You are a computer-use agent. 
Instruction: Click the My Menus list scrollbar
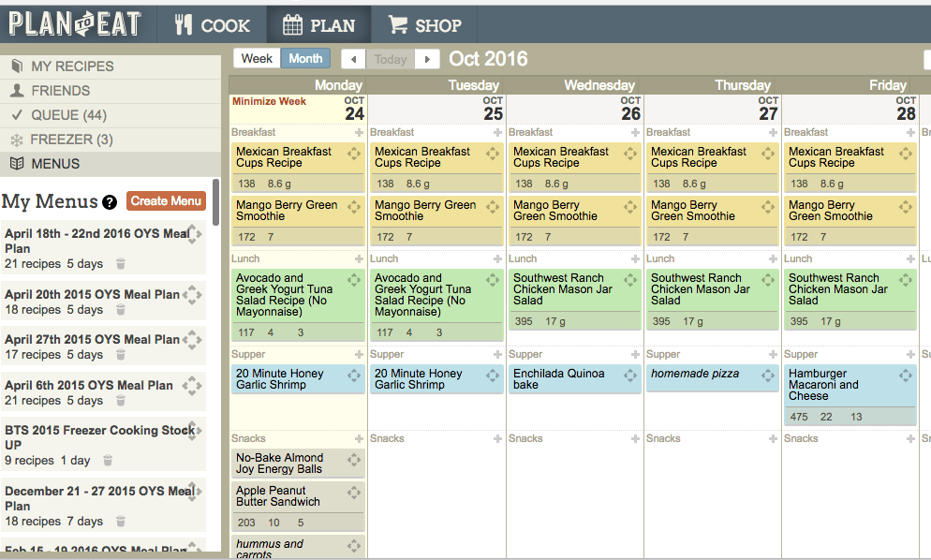[x=215, y=203]
